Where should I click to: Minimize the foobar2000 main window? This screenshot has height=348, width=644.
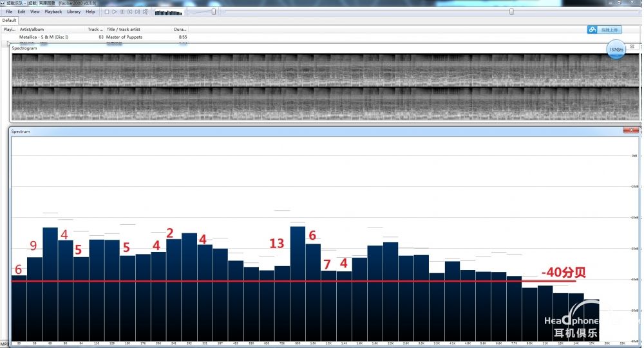(610, 3)
